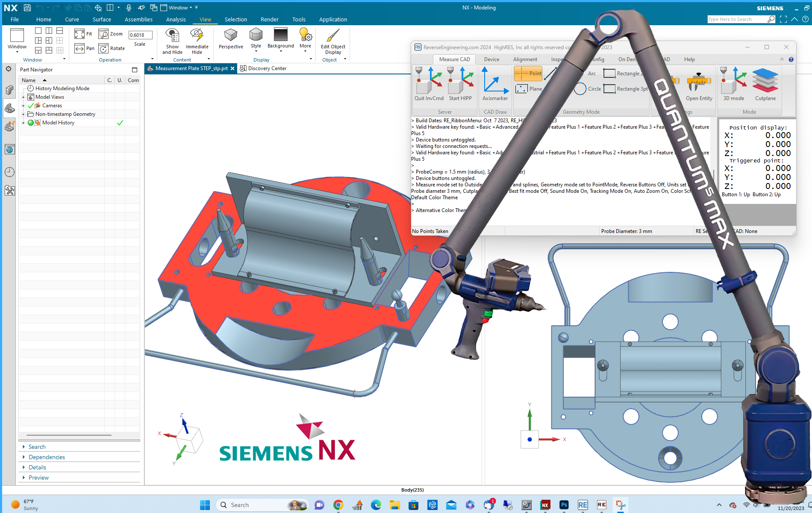
Task: Expand the Model History node
Action: coord(24,123)
